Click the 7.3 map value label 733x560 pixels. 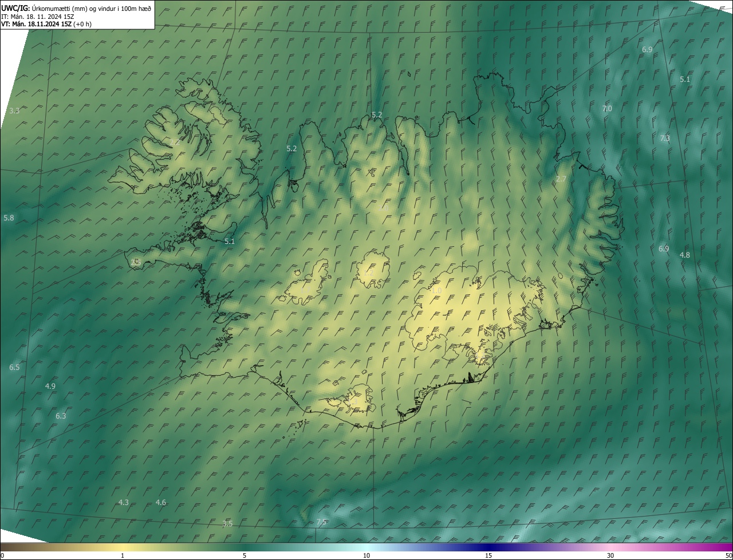664,138
